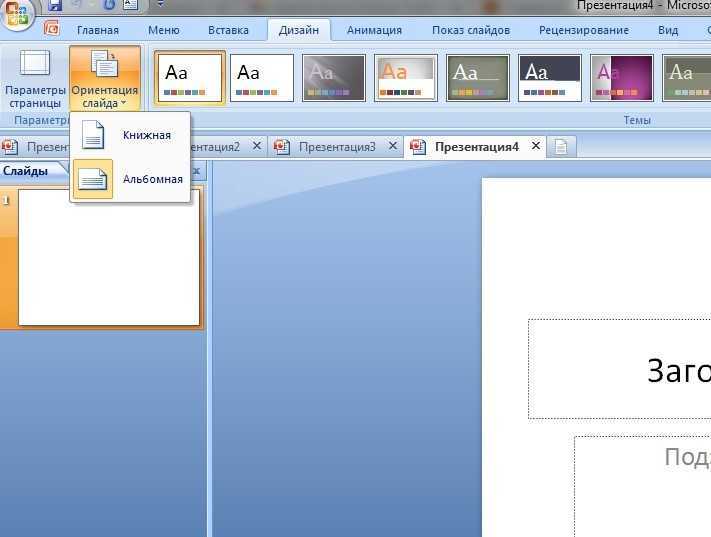Apply the last gray-green theme thumbnail
This screenshot has width=711, height=537.
click(687, 78)
